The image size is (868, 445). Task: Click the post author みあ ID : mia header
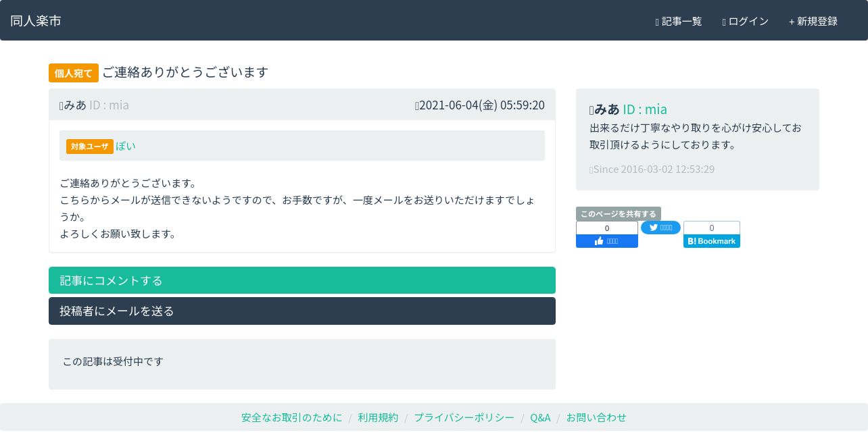(x=94, y=105)
